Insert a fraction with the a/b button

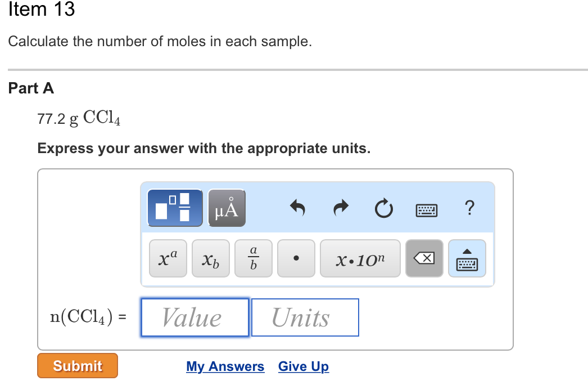(x=254, y=258)
